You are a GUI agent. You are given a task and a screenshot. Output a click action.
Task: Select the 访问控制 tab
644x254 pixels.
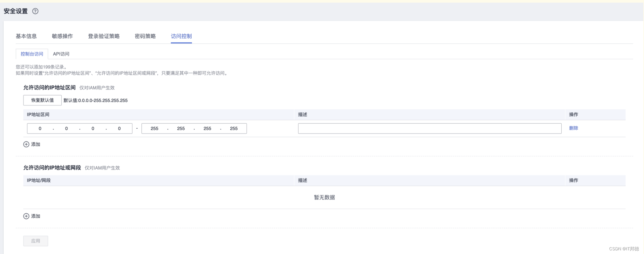pyautogui.click(x=181, y=36)
